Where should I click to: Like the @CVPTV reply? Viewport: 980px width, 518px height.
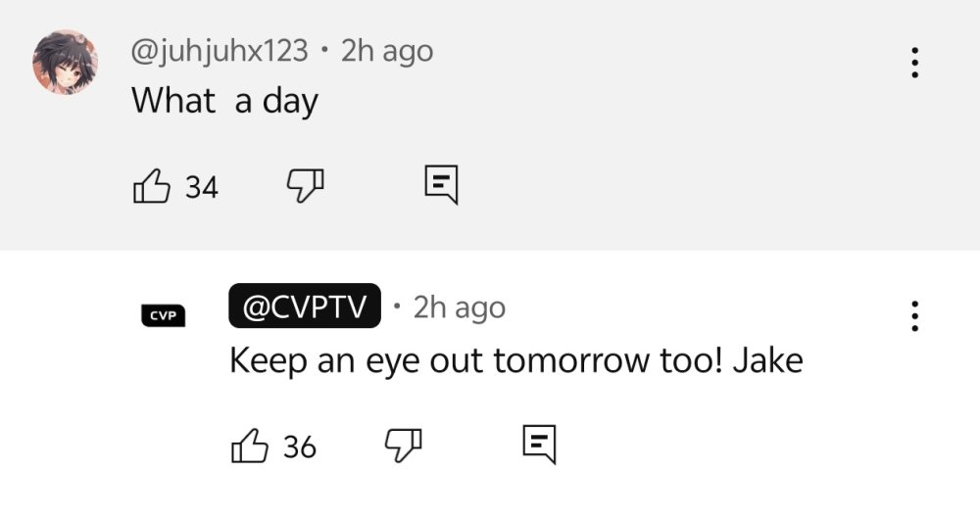pyautogui.click(x=249, y=447)
